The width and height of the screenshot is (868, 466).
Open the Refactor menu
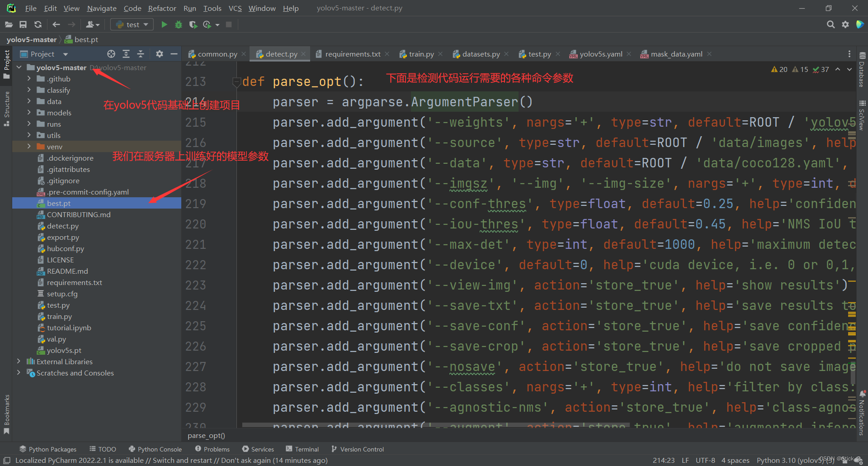point(162,8)
